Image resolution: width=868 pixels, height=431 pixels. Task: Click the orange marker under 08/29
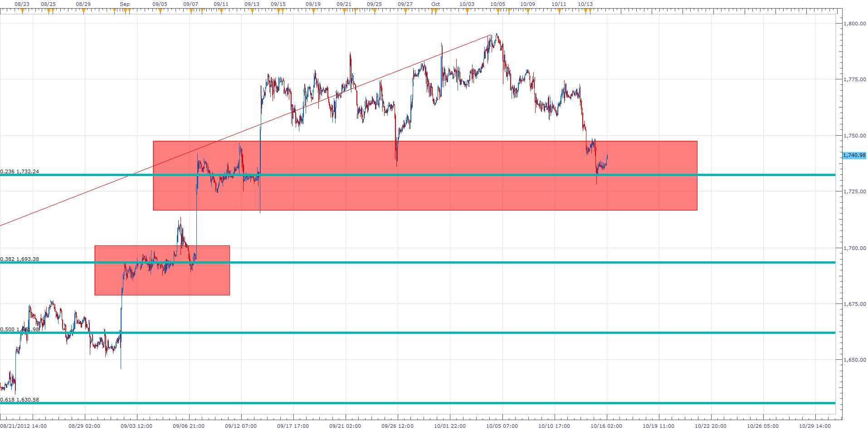point(84,12)
